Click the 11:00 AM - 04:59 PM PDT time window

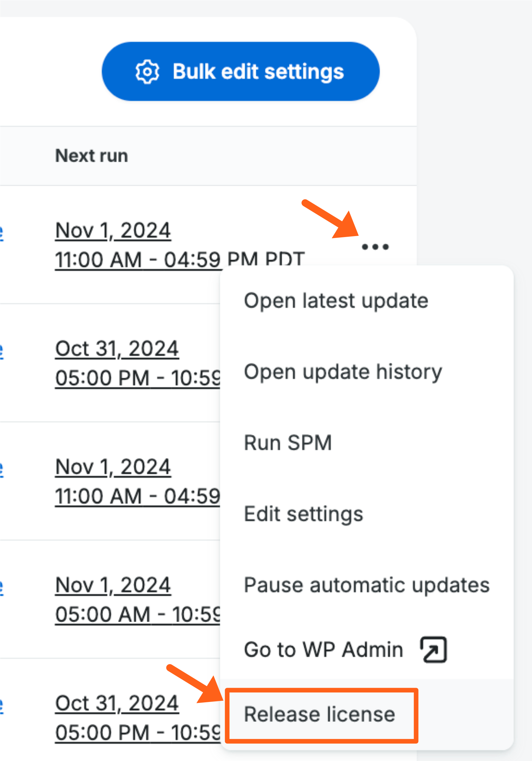pos(180,260)
